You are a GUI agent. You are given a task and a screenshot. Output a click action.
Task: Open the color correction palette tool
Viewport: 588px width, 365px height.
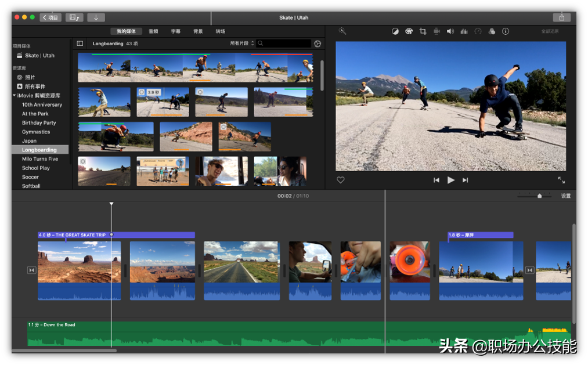click(409, 31)
